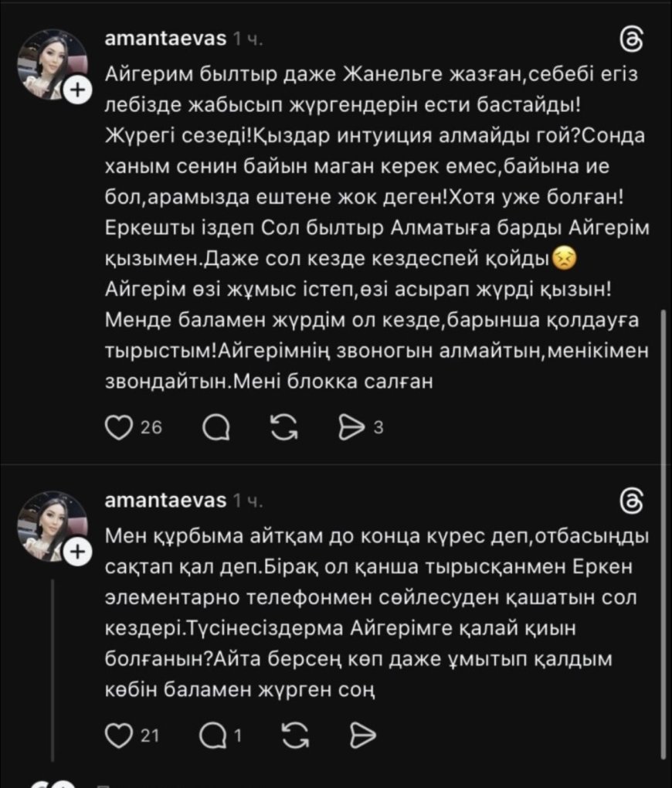Open comments on the "Айгерим былтыр" post

(x=216, y=429)
